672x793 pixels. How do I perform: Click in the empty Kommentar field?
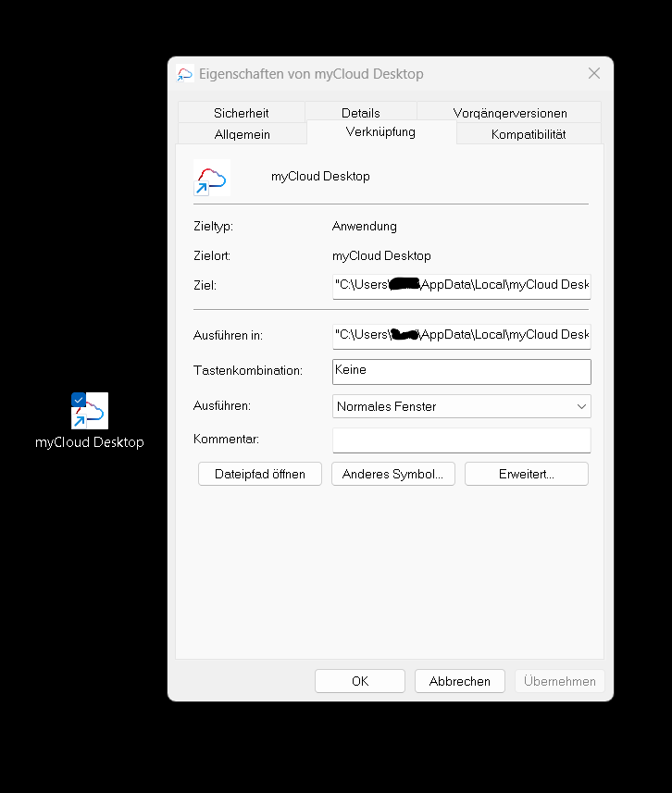(x=462, y=440)
